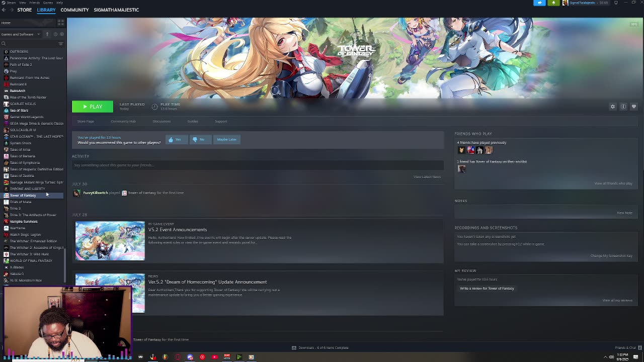Open the SIGMATHAMAJESTIC profile tab

coord(116,10)
